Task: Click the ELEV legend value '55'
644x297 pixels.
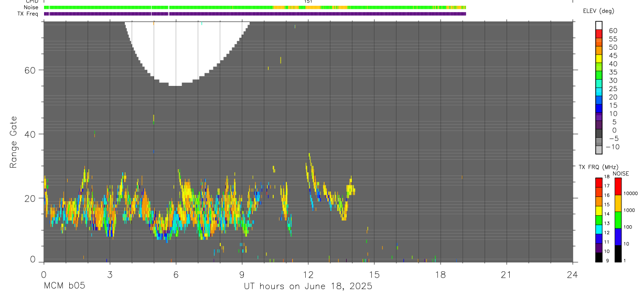Action: pos(612,39)
